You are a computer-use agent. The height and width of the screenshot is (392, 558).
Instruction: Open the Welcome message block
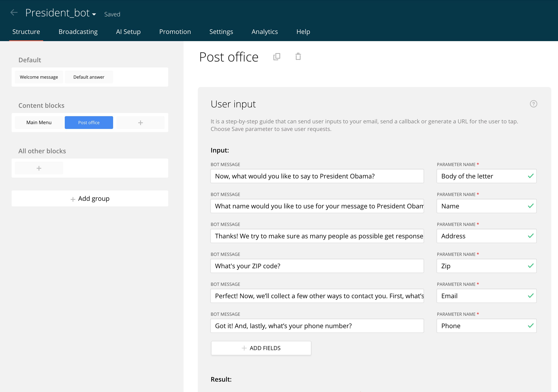39,77
